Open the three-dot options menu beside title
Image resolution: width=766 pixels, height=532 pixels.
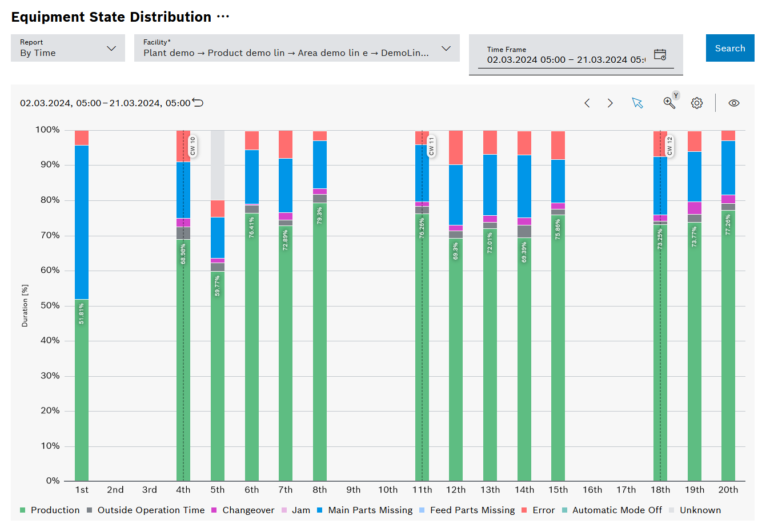(x=223, y=17)
